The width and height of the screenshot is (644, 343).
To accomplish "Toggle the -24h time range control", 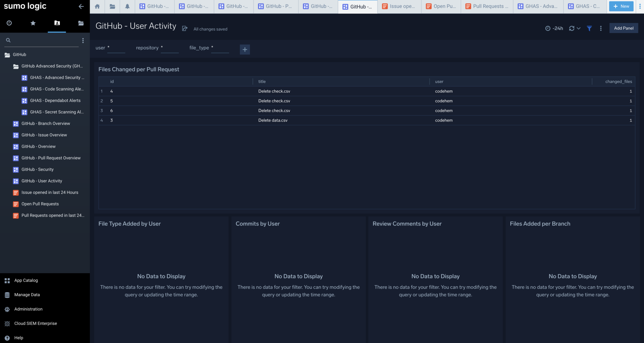I will pos(554,28).
